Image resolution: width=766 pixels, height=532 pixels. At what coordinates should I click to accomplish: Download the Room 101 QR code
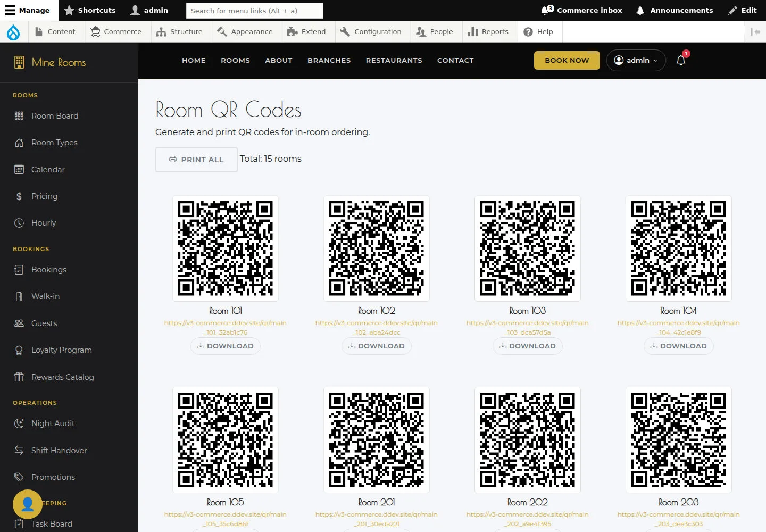coord(226,346)
